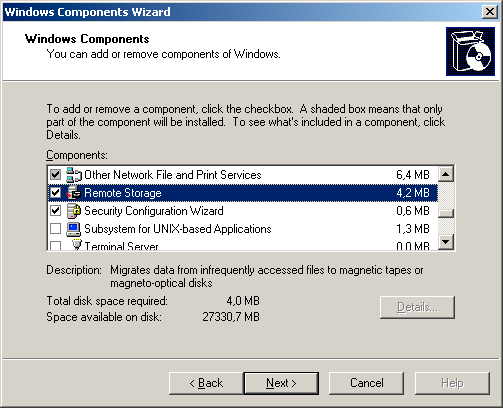The image size is (503, 408).
Task: Uncheck Other Network File and Print Services
Action: [x=55, y=175]
